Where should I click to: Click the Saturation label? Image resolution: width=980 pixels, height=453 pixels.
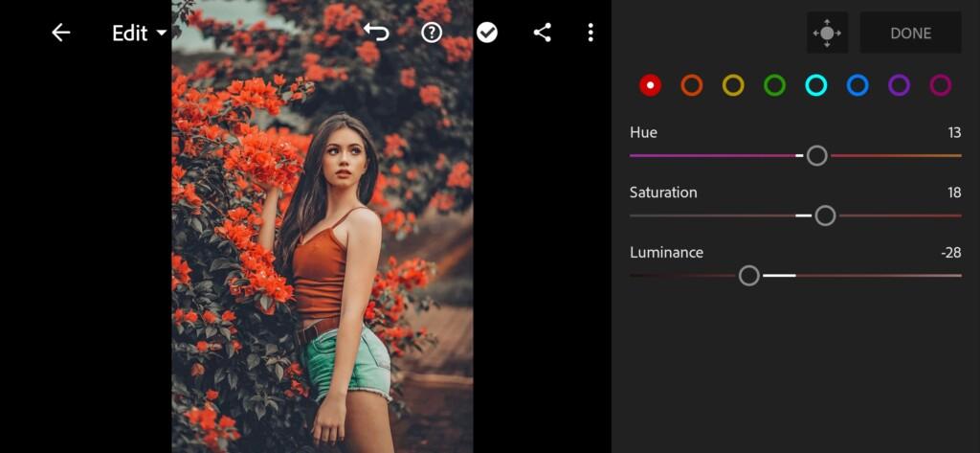pyautogui.click(x=663, y=193)
